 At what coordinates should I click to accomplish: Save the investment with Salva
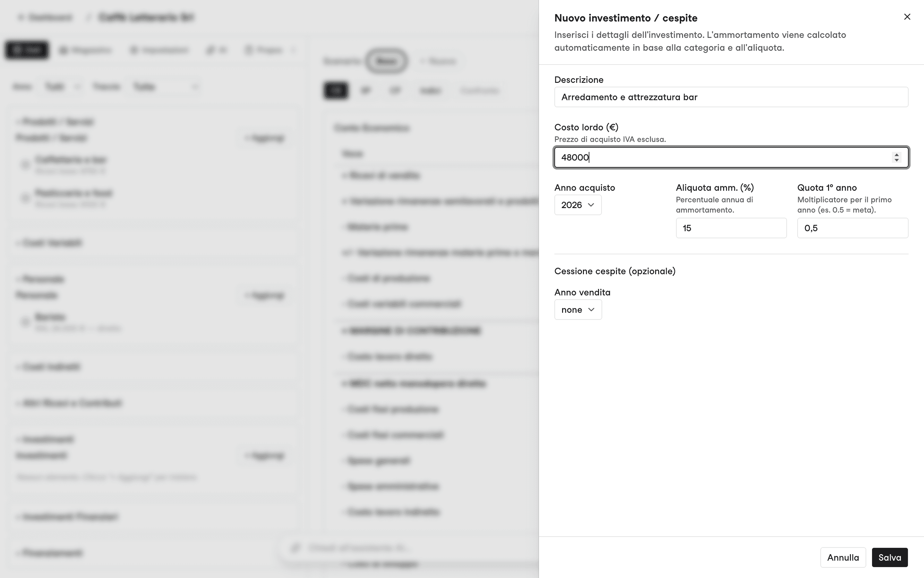890,557
